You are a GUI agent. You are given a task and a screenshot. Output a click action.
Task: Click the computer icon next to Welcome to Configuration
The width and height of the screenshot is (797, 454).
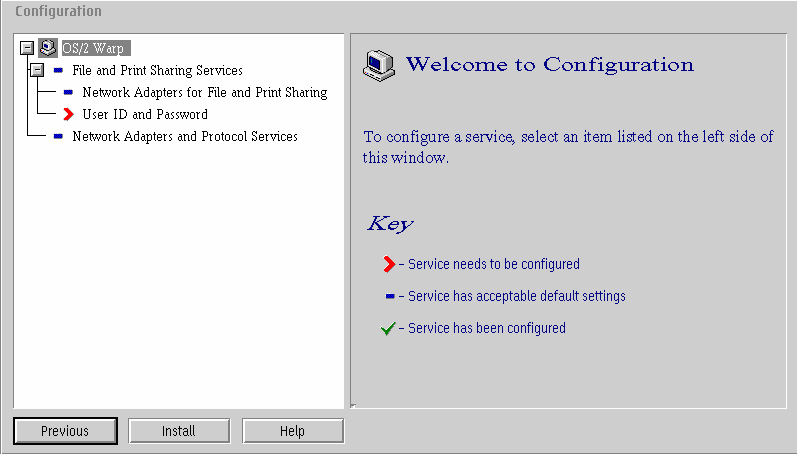tap(379, 66)
